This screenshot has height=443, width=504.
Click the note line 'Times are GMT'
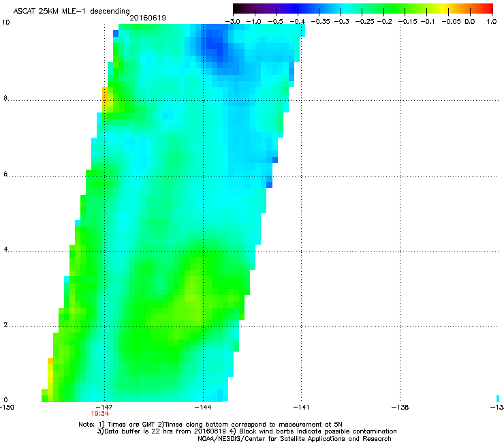click(x=210, y=425)
